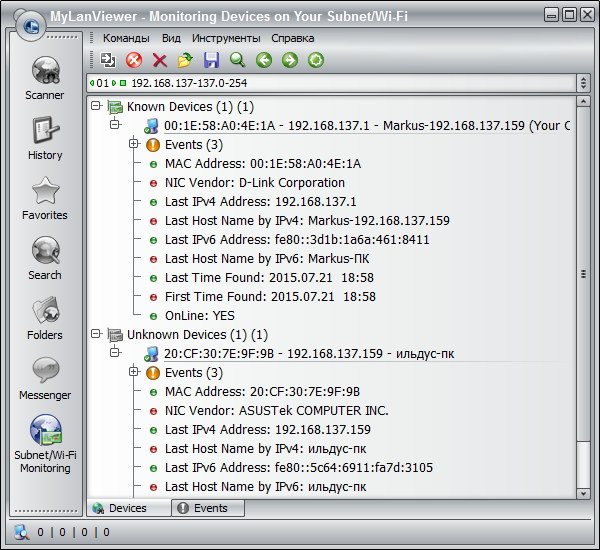Collapse the Unknown Devices tree group

96,334
